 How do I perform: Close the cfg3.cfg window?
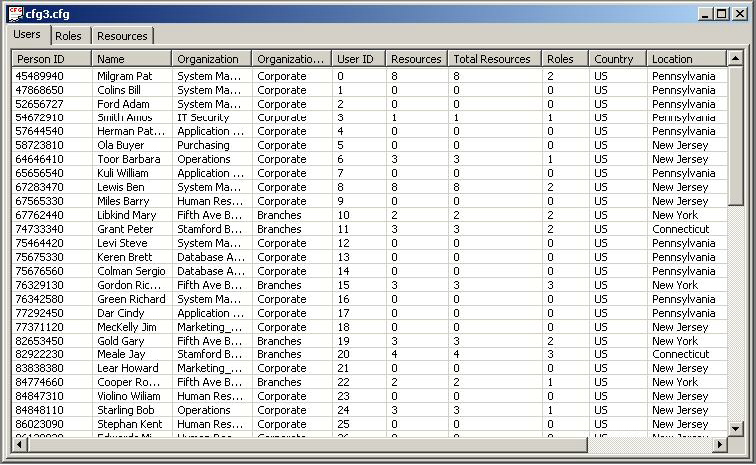click(740, 14)
